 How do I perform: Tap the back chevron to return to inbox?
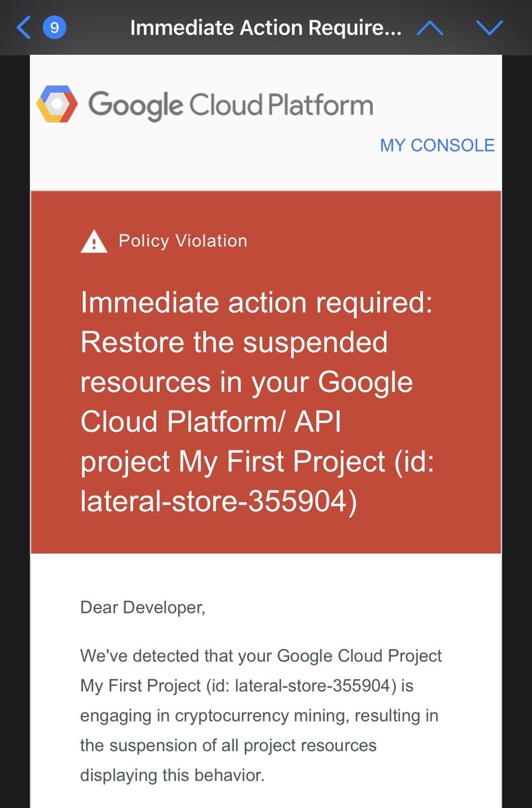pos(23,28)
